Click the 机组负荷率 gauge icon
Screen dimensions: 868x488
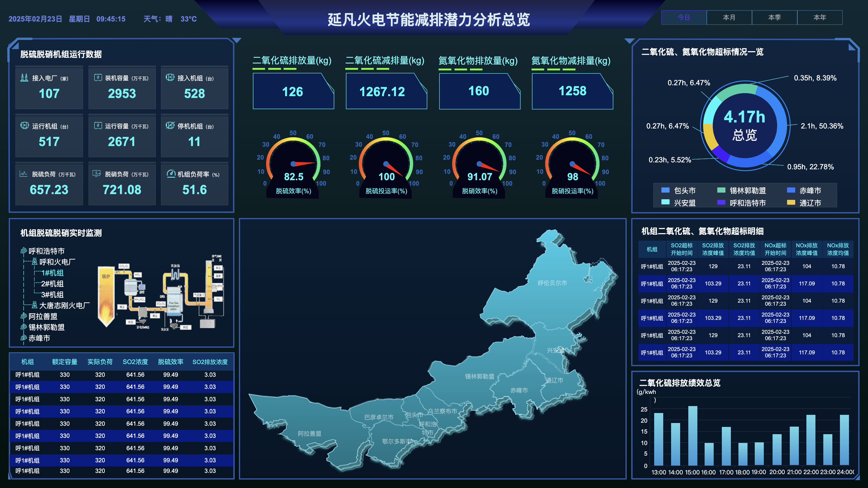coord(171,174)
